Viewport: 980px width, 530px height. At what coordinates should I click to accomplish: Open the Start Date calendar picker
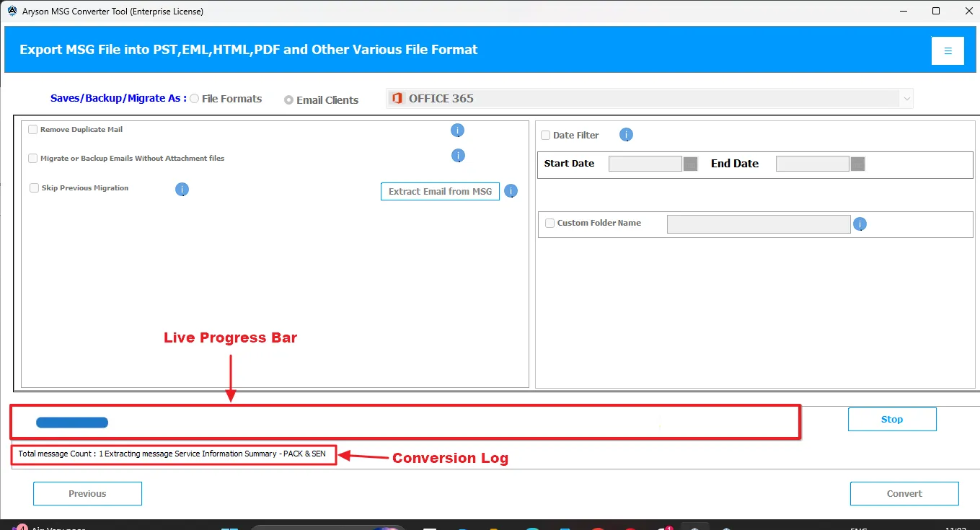click(x=690, y=164)
